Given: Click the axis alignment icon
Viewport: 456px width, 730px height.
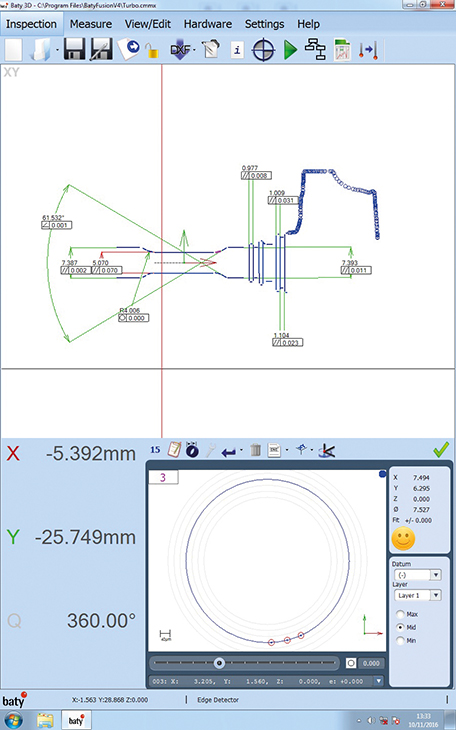Looking at the screenshot, I should tap(327, 450).
